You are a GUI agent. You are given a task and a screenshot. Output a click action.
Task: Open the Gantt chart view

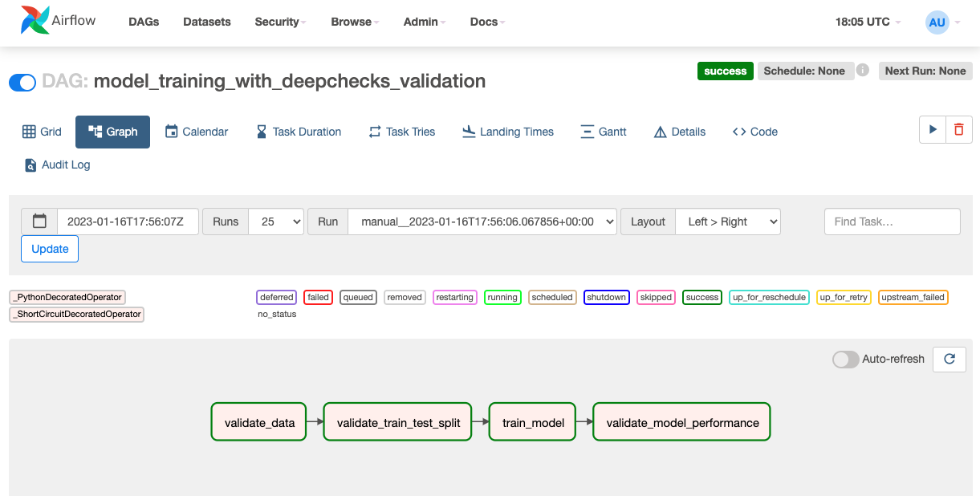(603, 132)
